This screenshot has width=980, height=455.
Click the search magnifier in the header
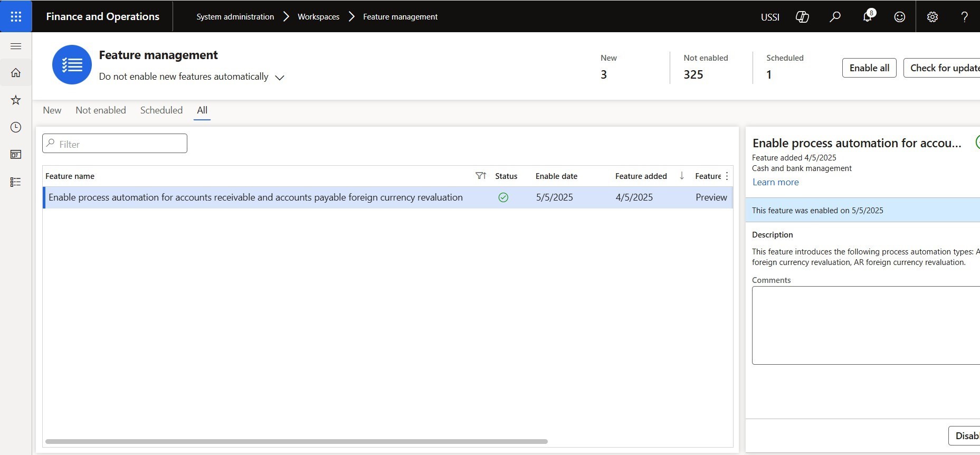pyautogui.click(x=835, y=17)
